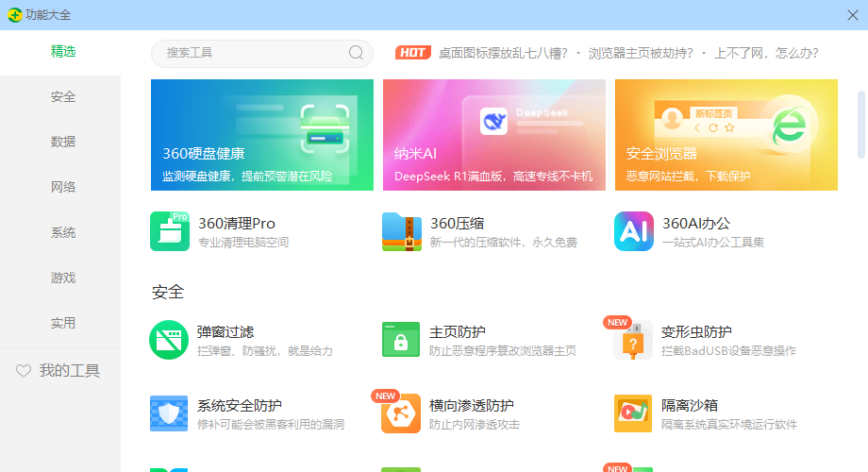Open the 变形虫防护 USB icon
868x472 pixels.
click(x=633, y=340)
